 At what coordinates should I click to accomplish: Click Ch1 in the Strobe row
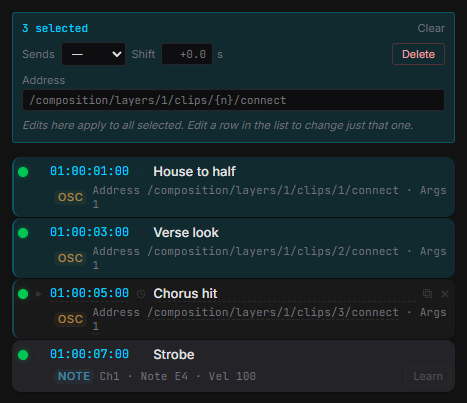click(109, 376)
